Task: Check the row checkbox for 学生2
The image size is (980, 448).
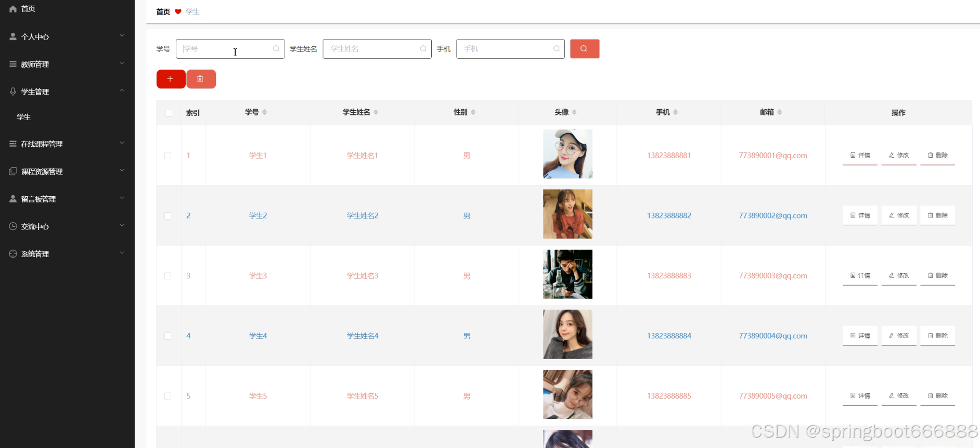Action: click(x=168, y=216)
